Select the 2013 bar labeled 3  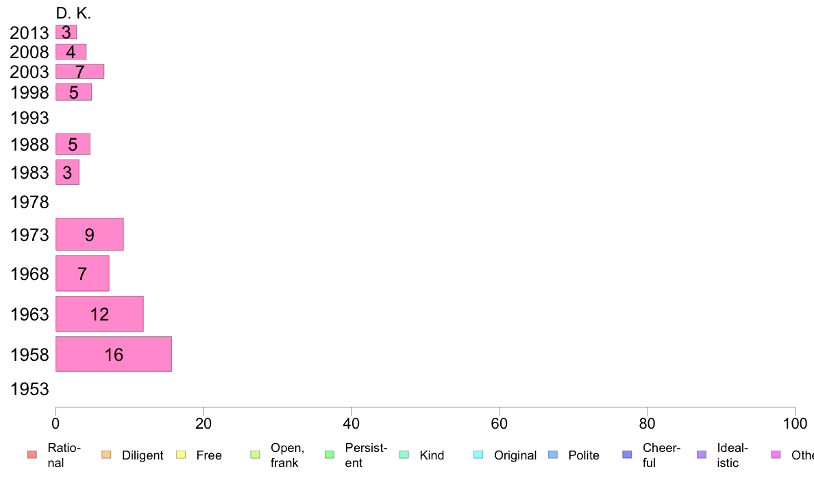click(66, 32)
